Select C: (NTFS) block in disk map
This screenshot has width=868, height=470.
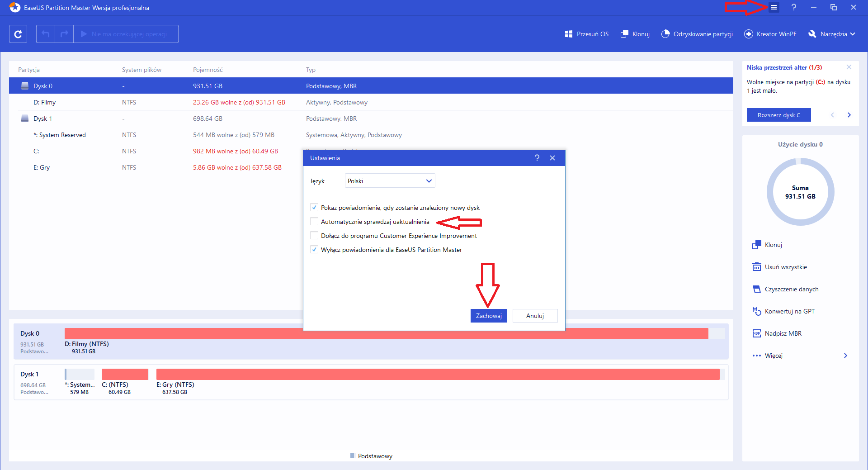coord(125,374)
